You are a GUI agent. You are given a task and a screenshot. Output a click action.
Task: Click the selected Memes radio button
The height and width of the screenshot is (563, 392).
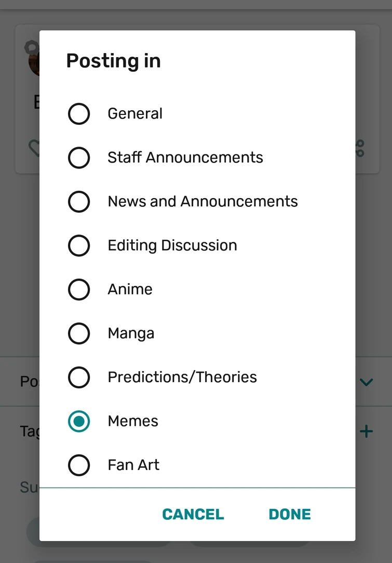click(x=79, y=422)
